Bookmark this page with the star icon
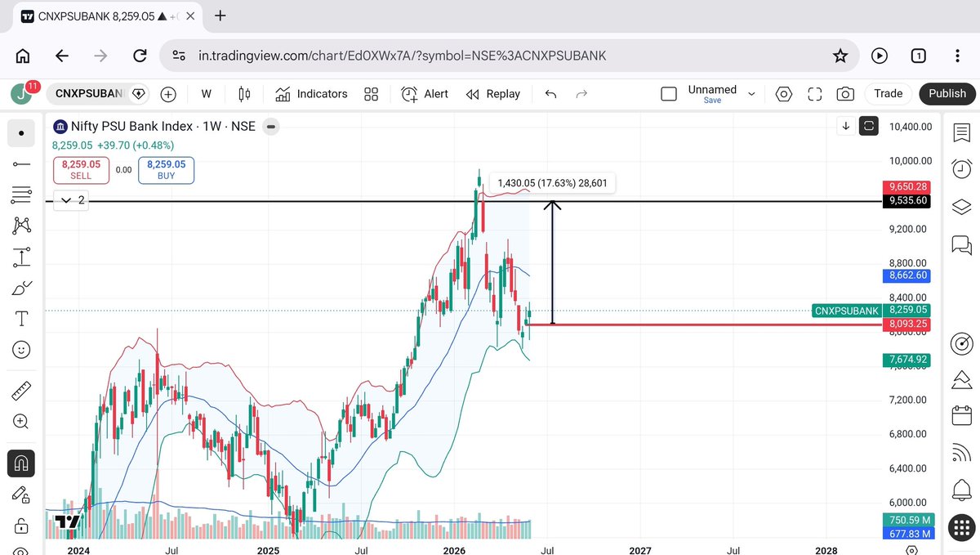980x555 pixels. point(840,56)
